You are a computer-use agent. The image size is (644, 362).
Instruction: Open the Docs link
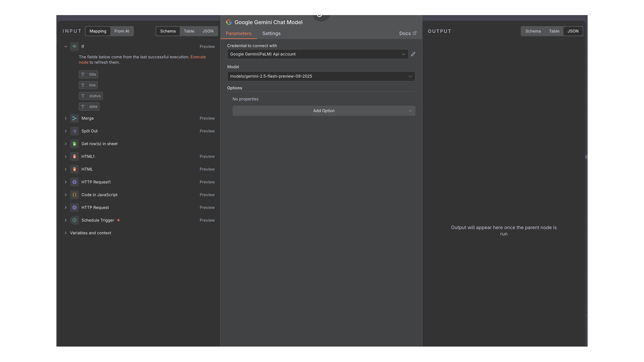[x=408, y=34]
